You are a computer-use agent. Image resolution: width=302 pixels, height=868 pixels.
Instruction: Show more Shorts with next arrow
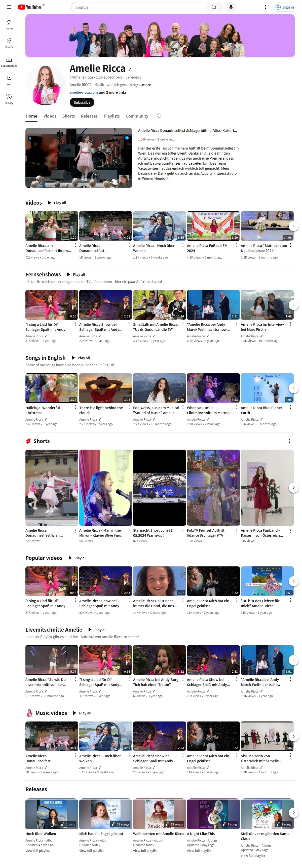(x=294, y=488)
